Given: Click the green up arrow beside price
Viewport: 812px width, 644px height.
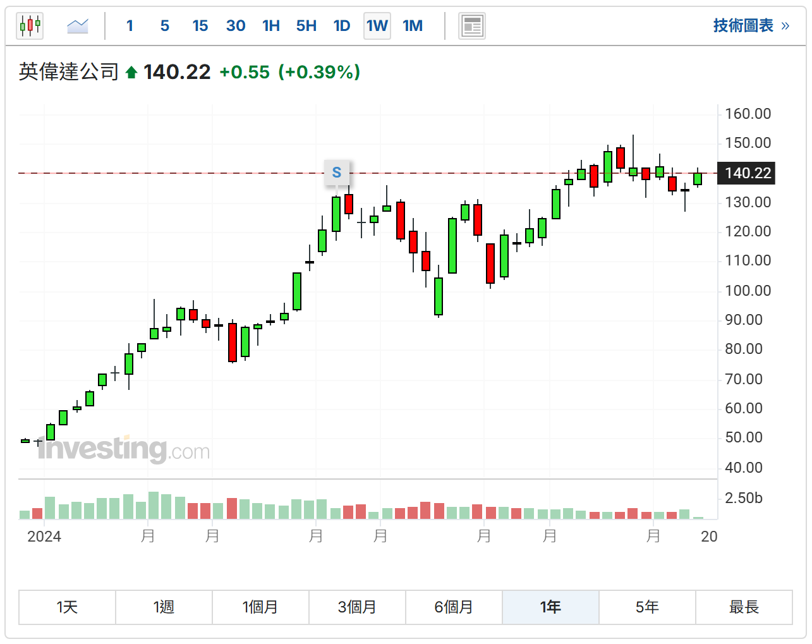Looking at the screenshot, I should pyautogui.click(x=131, y=73).
